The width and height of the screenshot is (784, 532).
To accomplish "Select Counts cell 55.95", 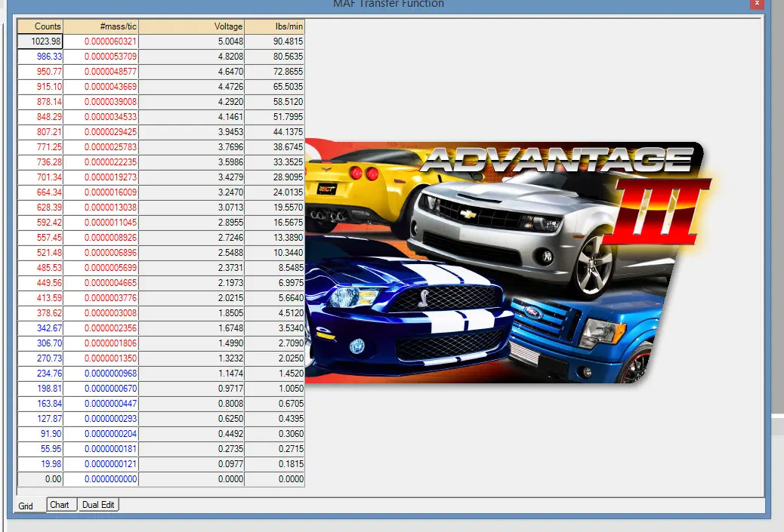I will [x=40, y=448].
